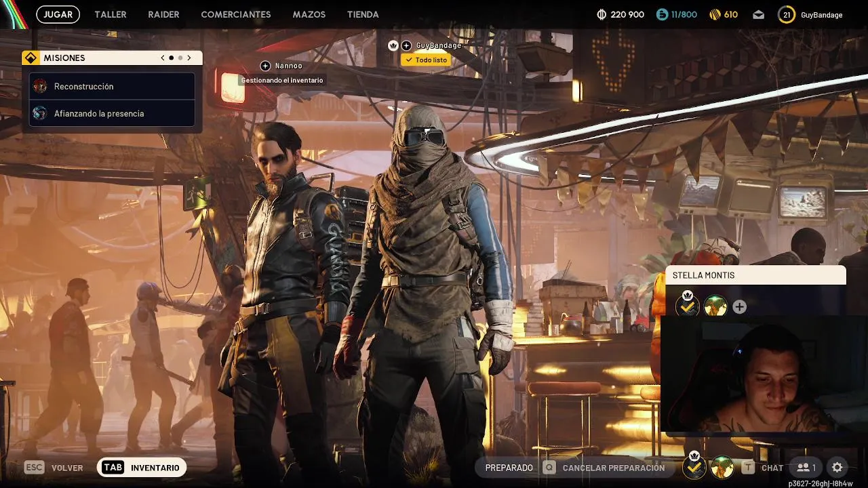868x488 pixels.
Task: Go to previous missions page arrow
Action: [163, 58]
